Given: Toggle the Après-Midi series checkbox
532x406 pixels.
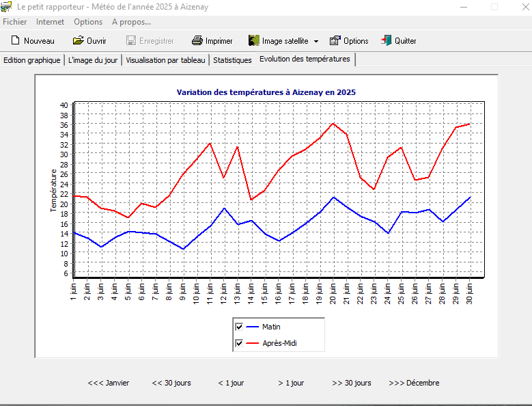Looking at the screenshot, I should (x=238, y=343).
